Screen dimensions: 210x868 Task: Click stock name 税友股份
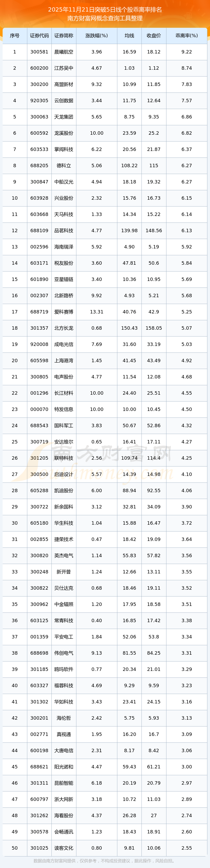[x=64, y=263]
